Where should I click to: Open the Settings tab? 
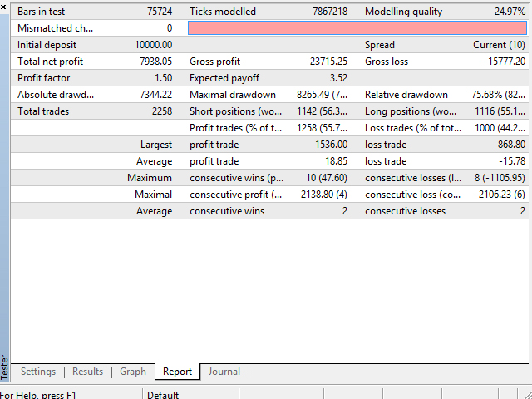click(38, 372)
